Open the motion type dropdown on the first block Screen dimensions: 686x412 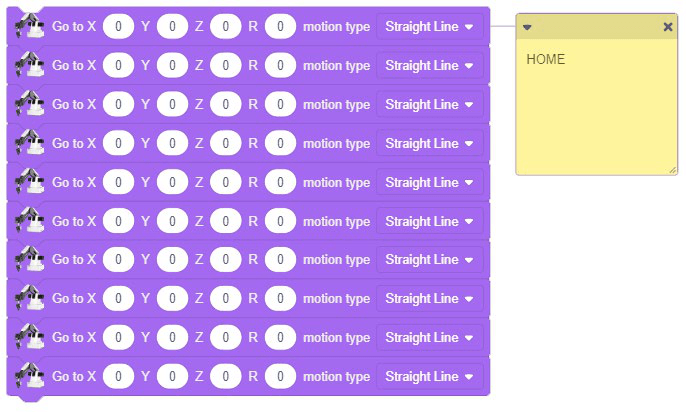click(x=429, y=27)
